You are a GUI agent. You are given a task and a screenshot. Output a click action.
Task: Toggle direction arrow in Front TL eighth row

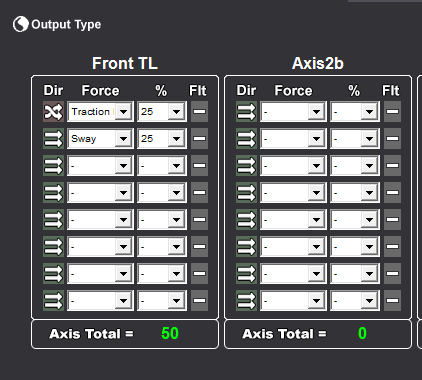[x=53, y=301]
